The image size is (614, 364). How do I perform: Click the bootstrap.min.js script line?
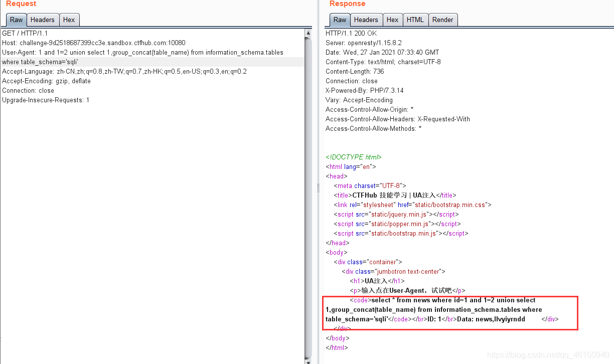tap(401, 233)
